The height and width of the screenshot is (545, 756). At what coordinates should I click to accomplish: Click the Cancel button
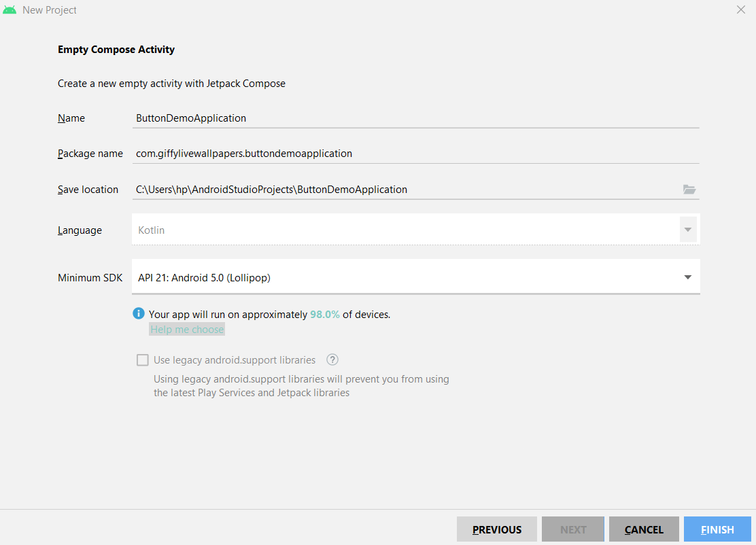[644, 529]
